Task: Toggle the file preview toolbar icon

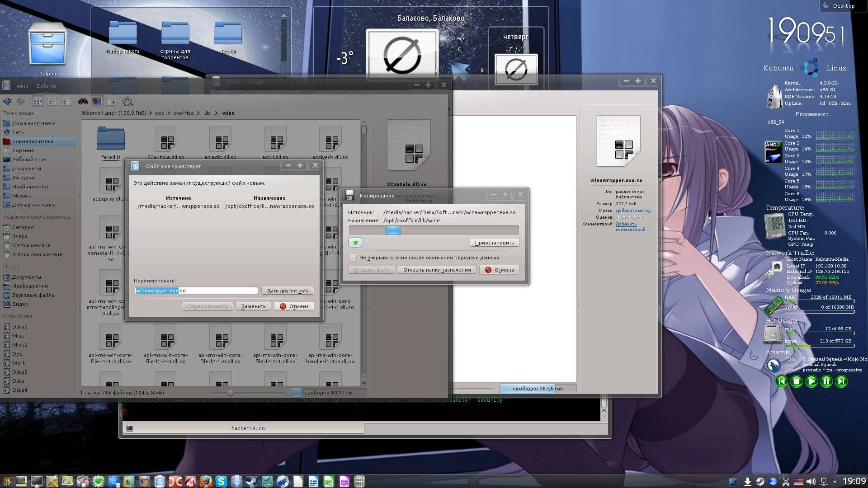Action: tap(97, 101)
